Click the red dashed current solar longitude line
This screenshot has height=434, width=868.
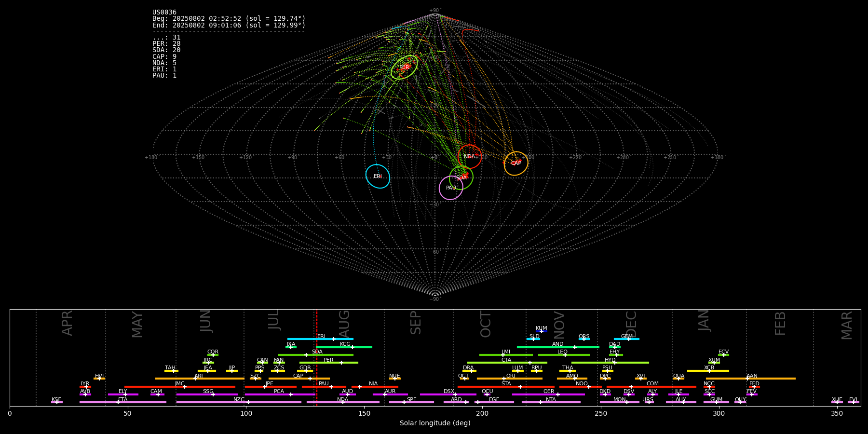click(316, 357)
